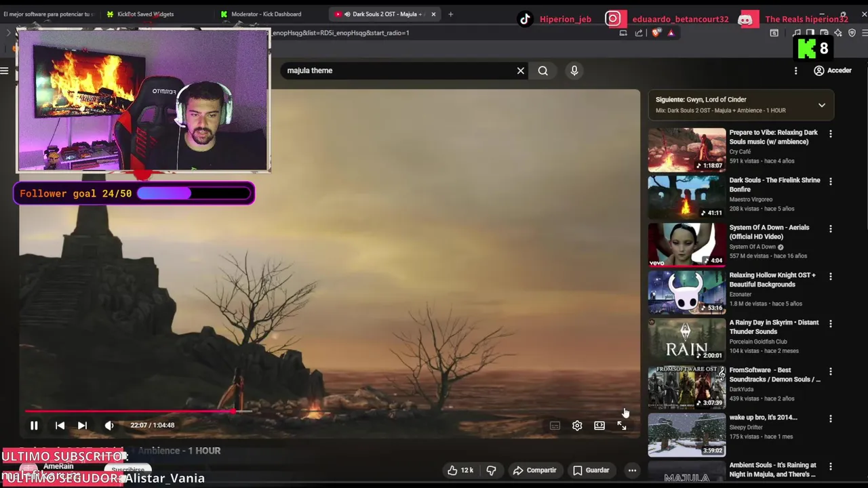868x488 pixels.
Task: Switch to El mejor software browser tab
Action: tap(50, 14)
